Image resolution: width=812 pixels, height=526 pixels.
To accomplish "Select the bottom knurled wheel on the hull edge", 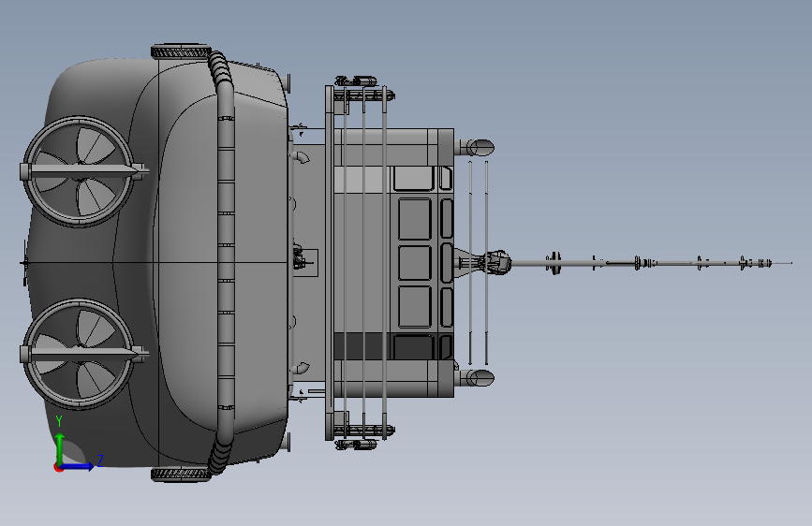I will coord(181,475).
